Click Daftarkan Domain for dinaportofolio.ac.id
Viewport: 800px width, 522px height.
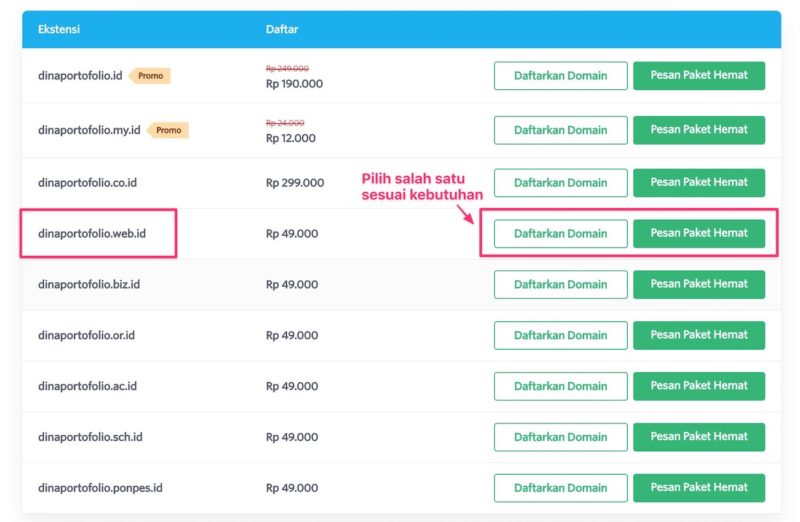(x=560, y=386)
